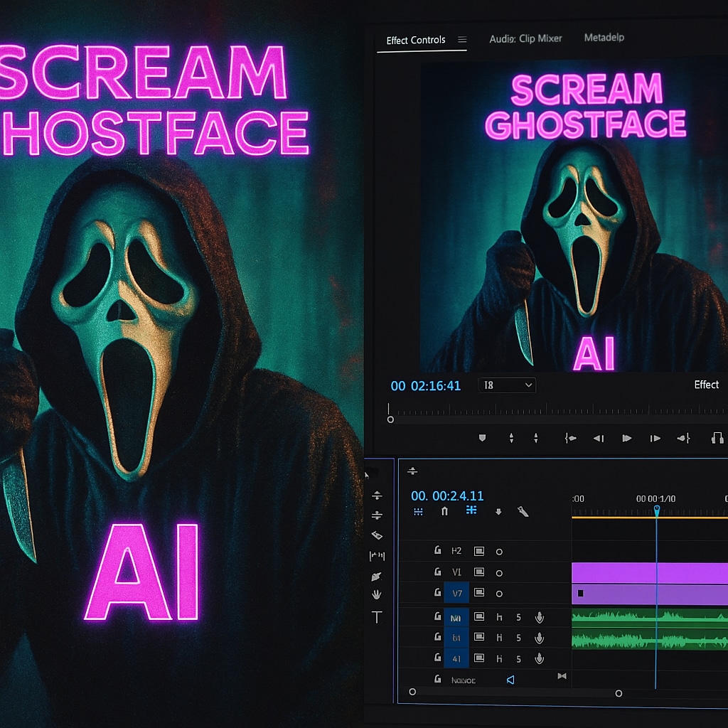This screenshot has height=728, width=728.
Task: Switch to the Audio Clip Mixer tab
Action: [x=525, y=38]
